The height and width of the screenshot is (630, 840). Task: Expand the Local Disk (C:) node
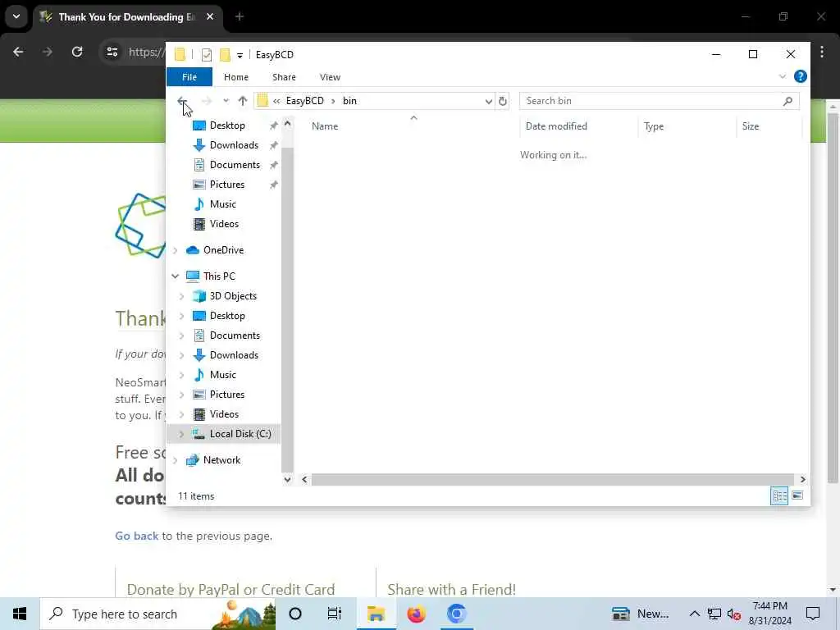[181, 434]
